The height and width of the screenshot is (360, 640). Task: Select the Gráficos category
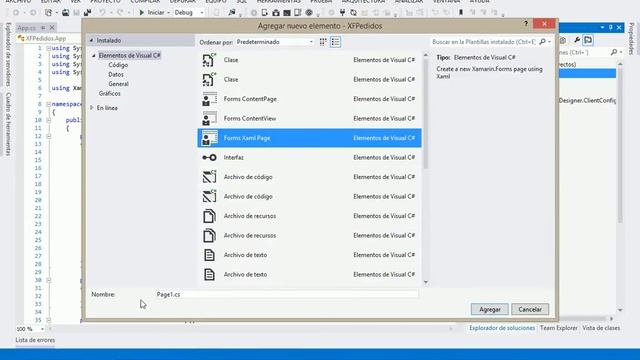(109, 93)
